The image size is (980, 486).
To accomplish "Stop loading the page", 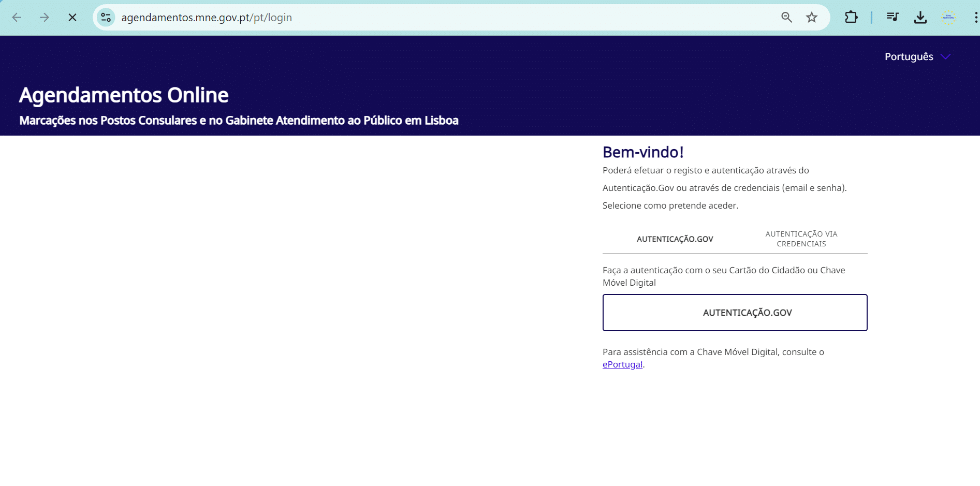I will [x=72, y=18].
